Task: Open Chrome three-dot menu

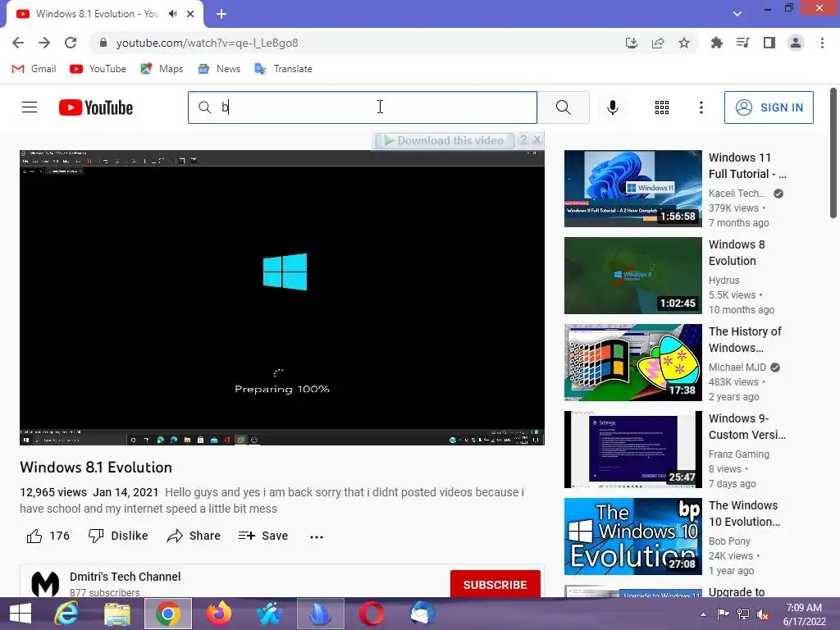Action: (822, 43)
